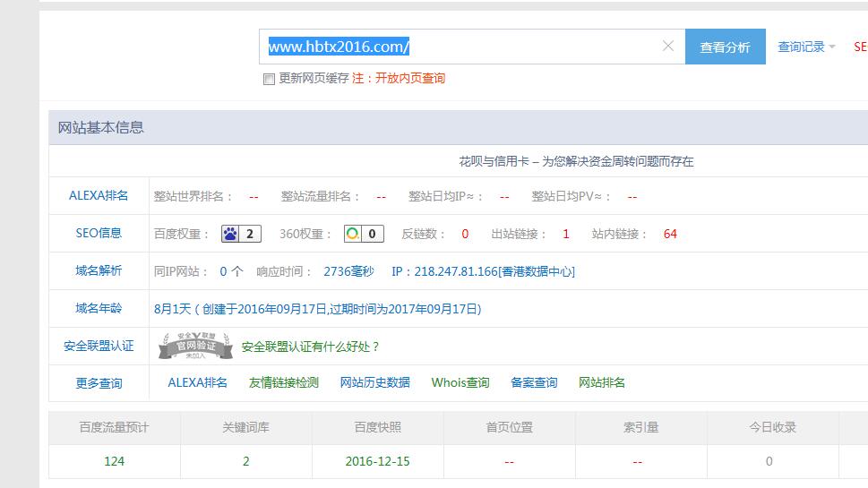
Task: Click the 同IP网站 count 0 个
Action: (x=231, y=271)
